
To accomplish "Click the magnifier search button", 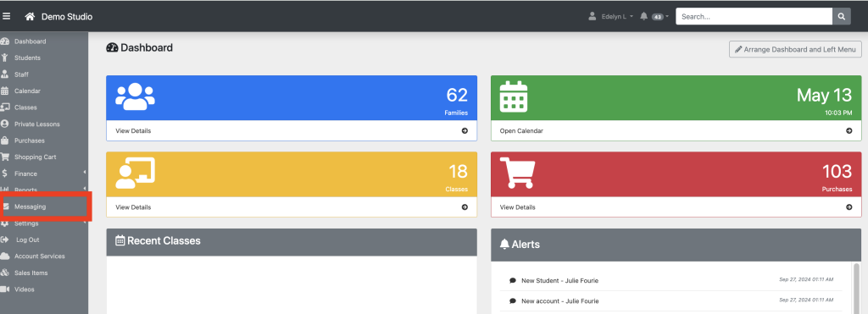I will pyautogui.click(x=842, y=17).
